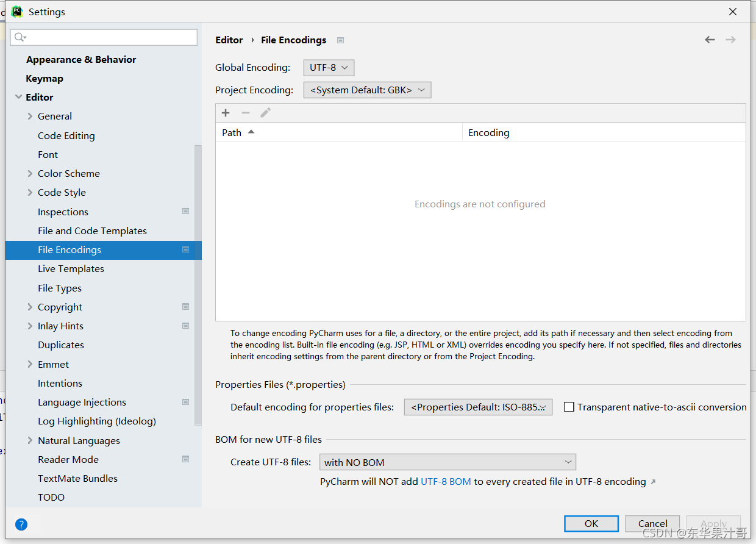Screen dimensions: 756x544
Task: Click the project-settings icon next to Language Injections
Action: tap(186, 402)
